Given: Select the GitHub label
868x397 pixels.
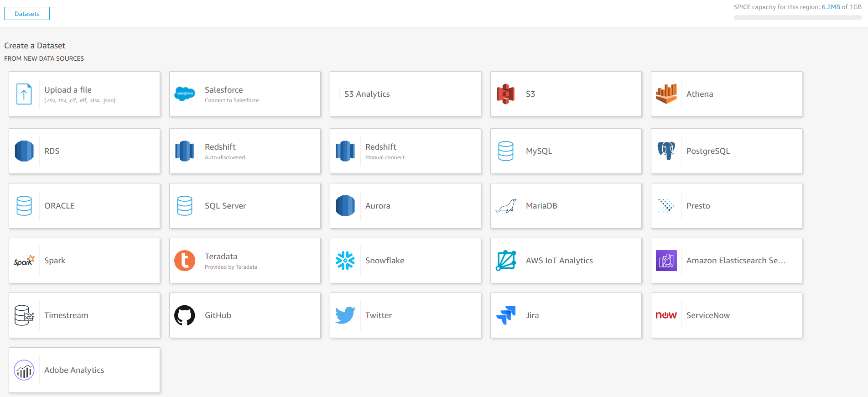Looking at the screenshot, I should click(218, 315).
